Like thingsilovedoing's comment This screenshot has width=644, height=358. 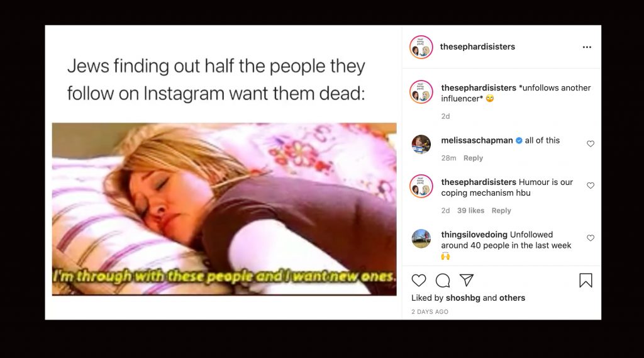click(590, 238)
